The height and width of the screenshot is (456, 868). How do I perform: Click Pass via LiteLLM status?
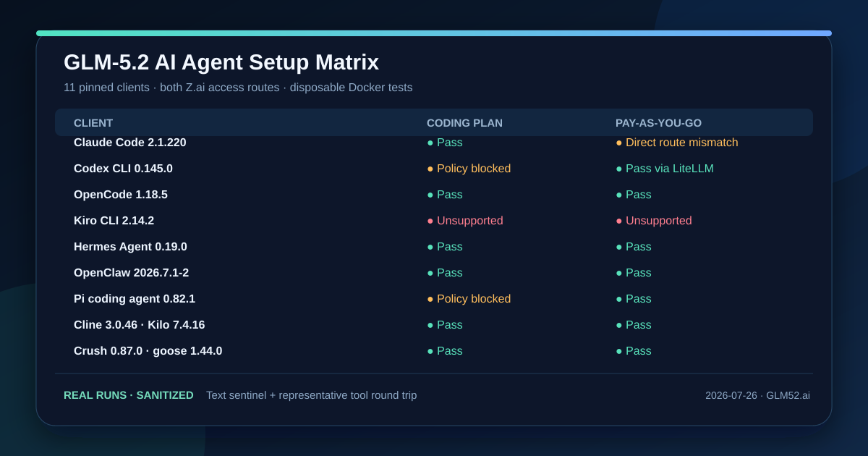point(665,169)
